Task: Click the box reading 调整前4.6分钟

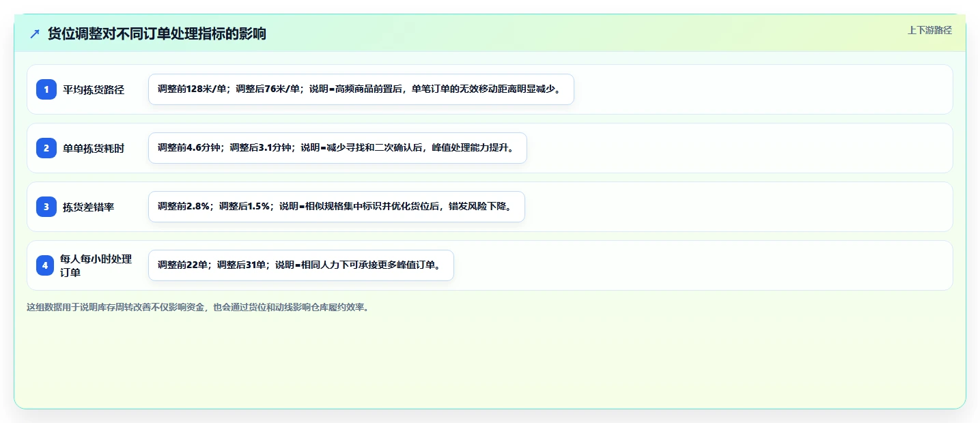Action: tap(337, 148)
